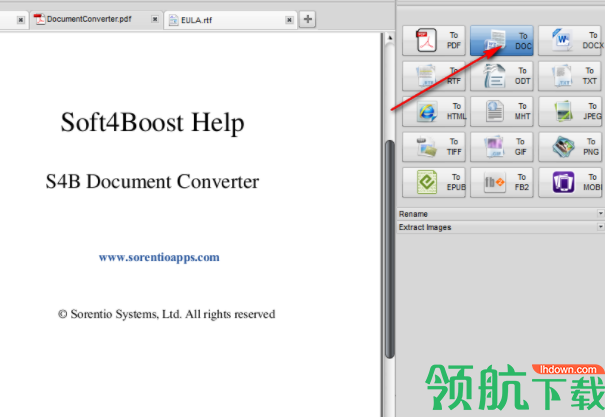The width and height of the screenshot is (605, 417).
Task: Select the To HTML format button
Action: point(434,111)
